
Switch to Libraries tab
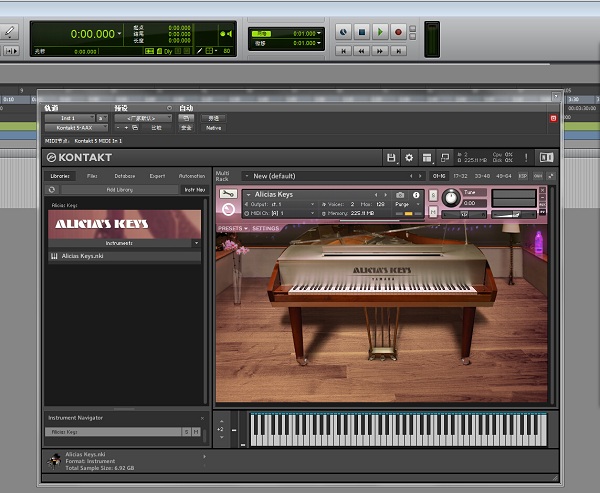tap(60, 176)
